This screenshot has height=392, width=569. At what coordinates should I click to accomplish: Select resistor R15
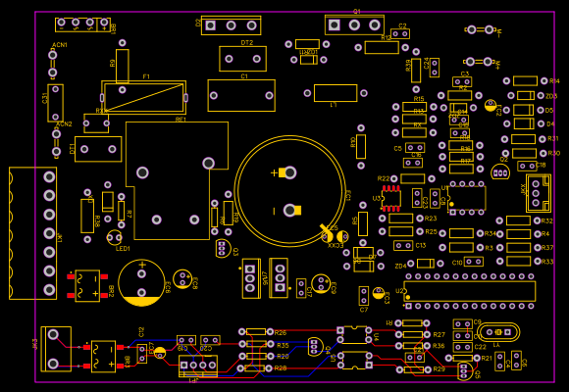point(414,107)
